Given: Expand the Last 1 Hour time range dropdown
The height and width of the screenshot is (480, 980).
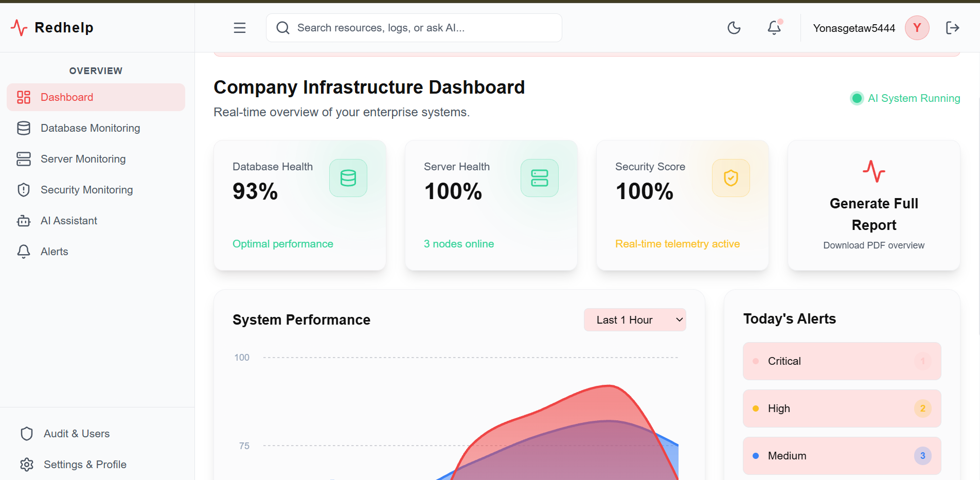Looking at the screenshot, I should point(635,320).
